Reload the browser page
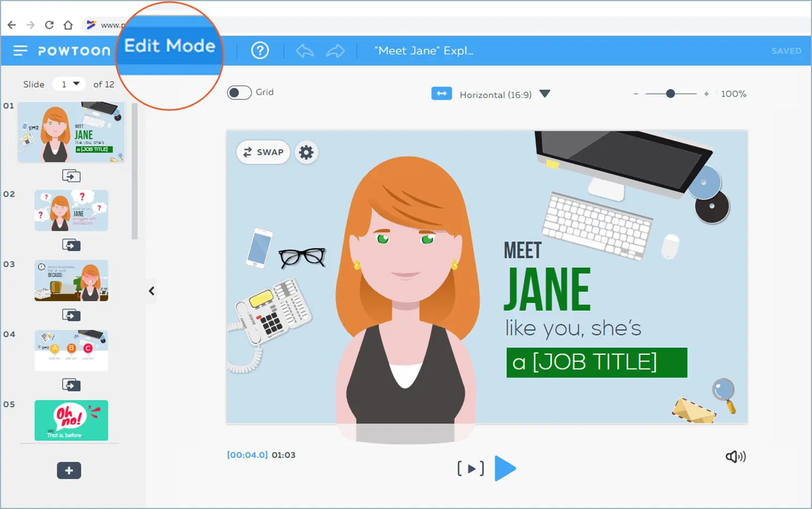Screen dimensions: 812x509 coord(49,25)
